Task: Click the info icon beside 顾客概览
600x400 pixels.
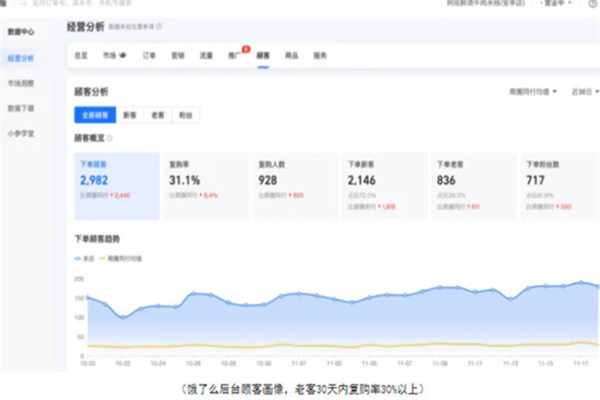Action: tap(110, 138)
